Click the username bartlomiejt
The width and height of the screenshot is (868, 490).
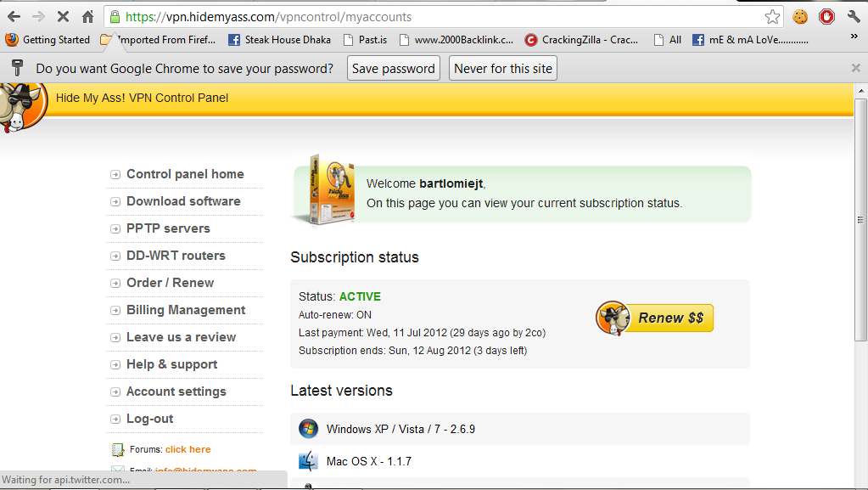(x=451, y=183)
